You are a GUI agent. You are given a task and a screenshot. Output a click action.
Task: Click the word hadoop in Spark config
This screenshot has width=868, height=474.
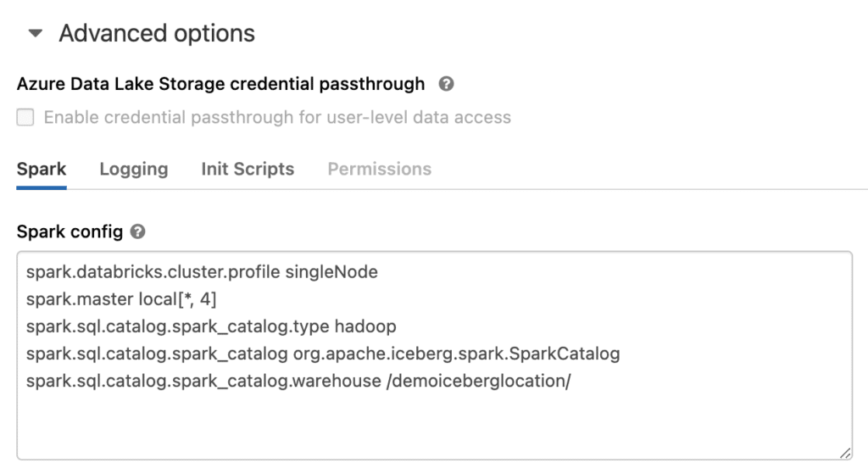click(x=365, y=326)
